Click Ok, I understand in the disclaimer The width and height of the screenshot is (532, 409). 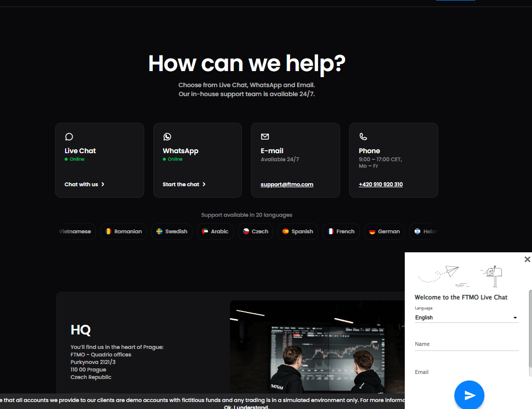(246, 407)
